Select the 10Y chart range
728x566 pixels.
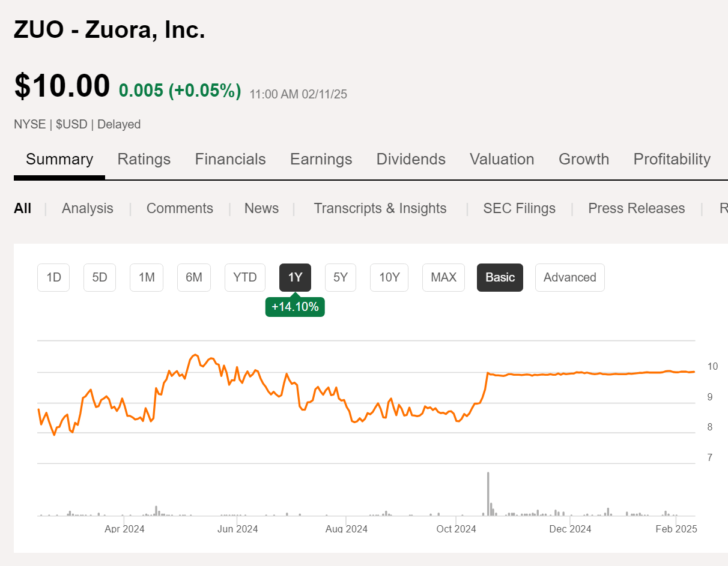[389, 277]
